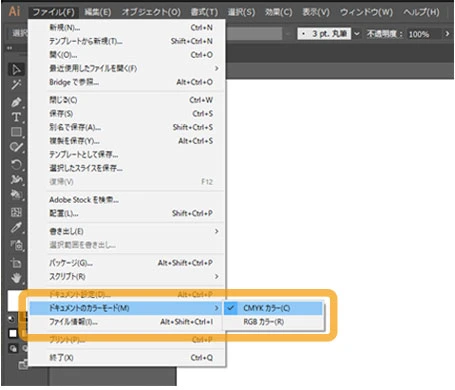Choose 配置(L)... menu item
The height and width of the screenshot is (390, 455).
tap(127, 213)
